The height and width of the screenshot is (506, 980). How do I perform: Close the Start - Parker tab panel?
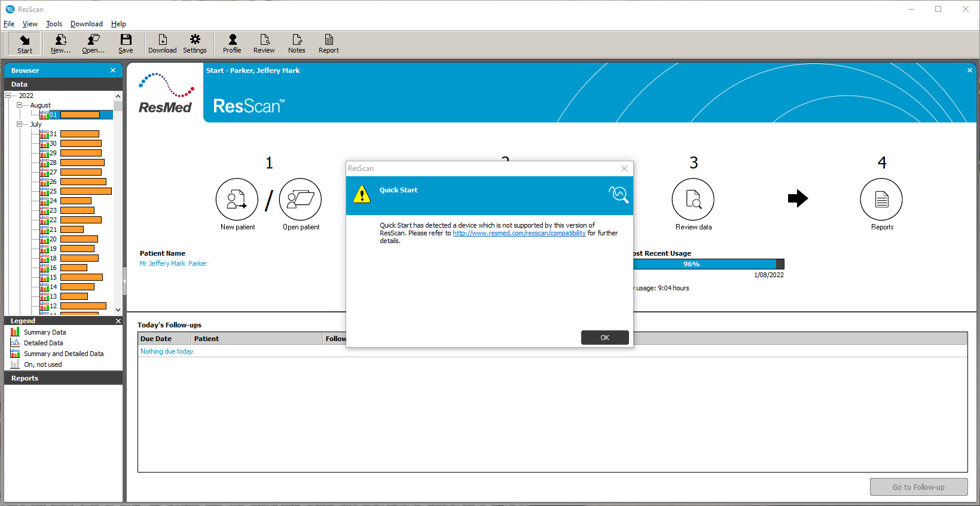(x=970, y=70)
